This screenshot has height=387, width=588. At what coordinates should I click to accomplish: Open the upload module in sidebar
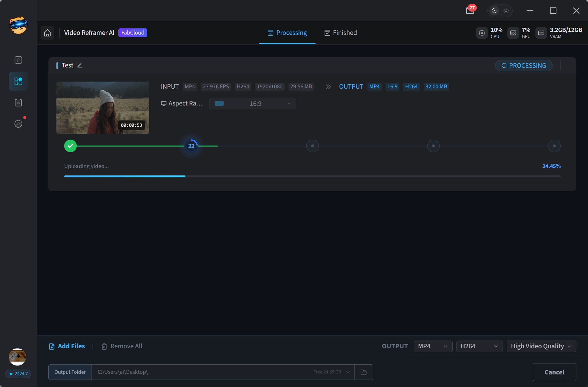coord(18,60)
